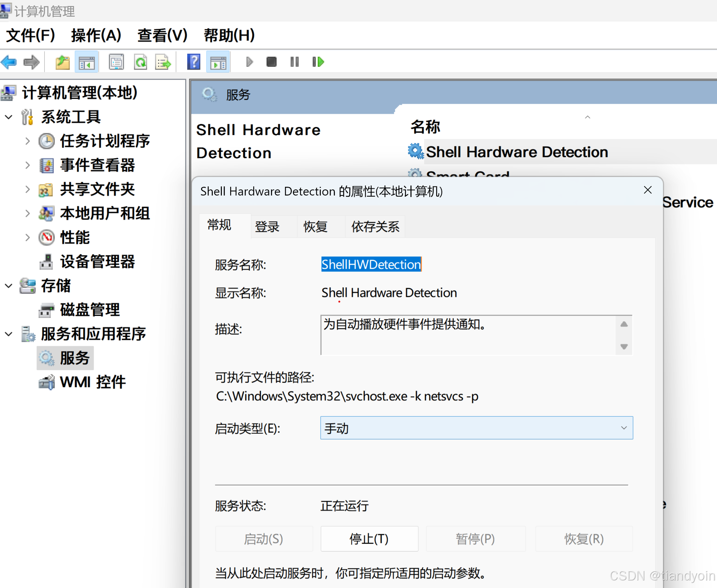Click the up-one-level folder icon
Viewport: 717px width, 588px height.
pos(63,62)
